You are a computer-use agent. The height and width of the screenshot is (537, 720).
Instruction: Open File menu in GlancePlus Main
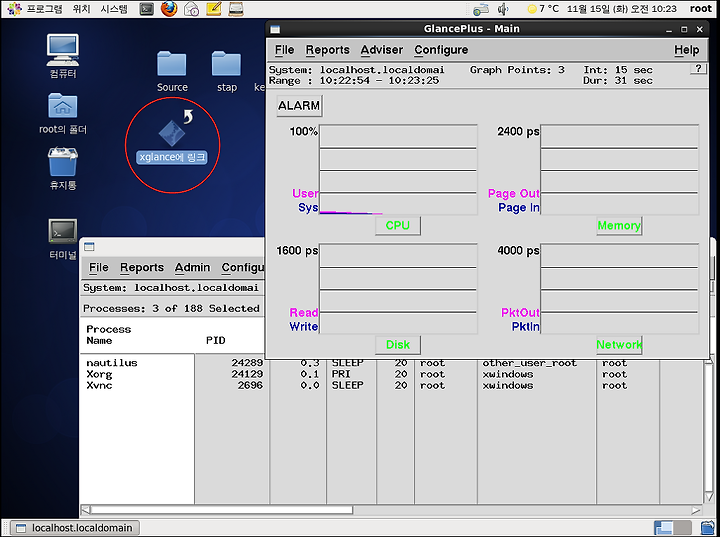coord(284,50)
